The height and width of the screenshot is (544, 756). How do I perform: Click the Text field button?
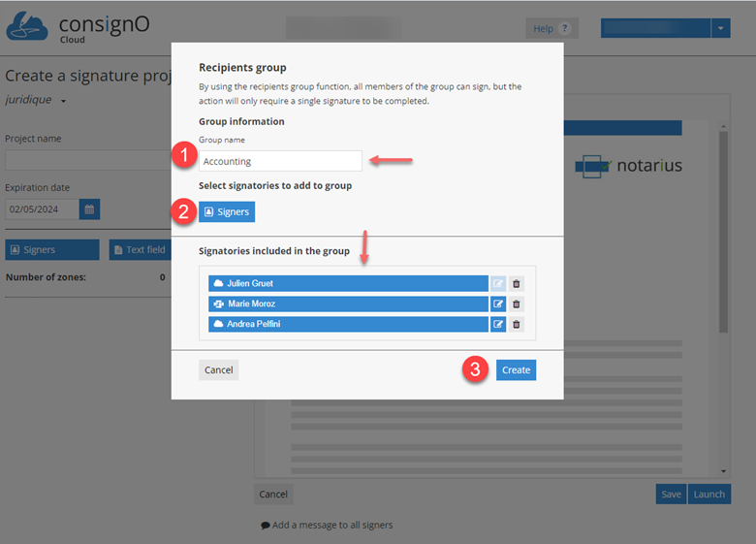[140, 250]
